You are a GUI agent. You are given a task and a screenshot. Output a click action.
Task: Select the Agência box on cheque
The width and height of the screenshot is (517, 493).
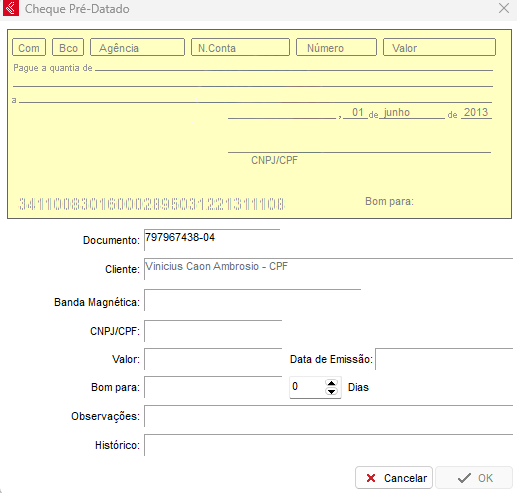[x=137, y=47]
